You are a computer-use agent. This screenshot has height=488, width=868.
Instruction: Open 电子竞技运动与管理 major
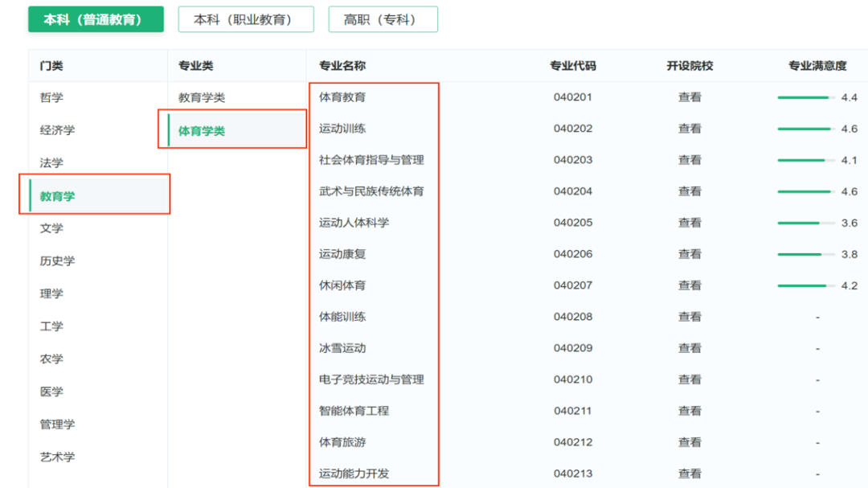371,379
